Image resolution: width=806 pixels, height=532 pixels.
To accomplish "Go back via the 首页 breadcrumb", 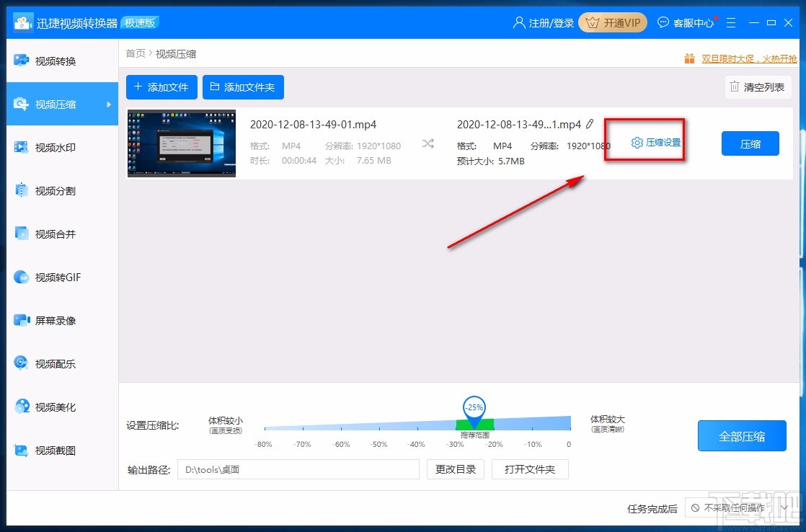I will tap(135, 53).
